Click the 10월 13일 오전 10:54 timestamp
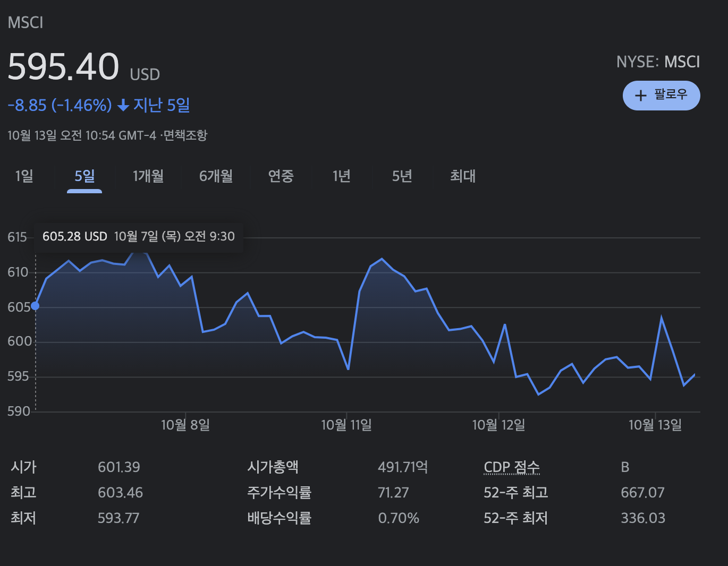The width and height of the screenshot is (728, 566). click(x=82, y=135)
